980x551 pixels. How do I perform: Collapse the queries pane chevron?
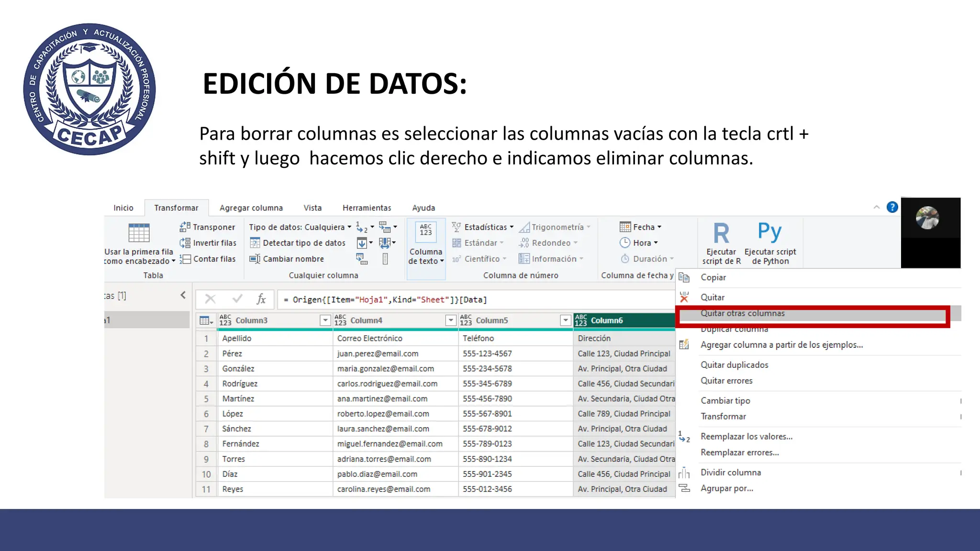(183, 295)
